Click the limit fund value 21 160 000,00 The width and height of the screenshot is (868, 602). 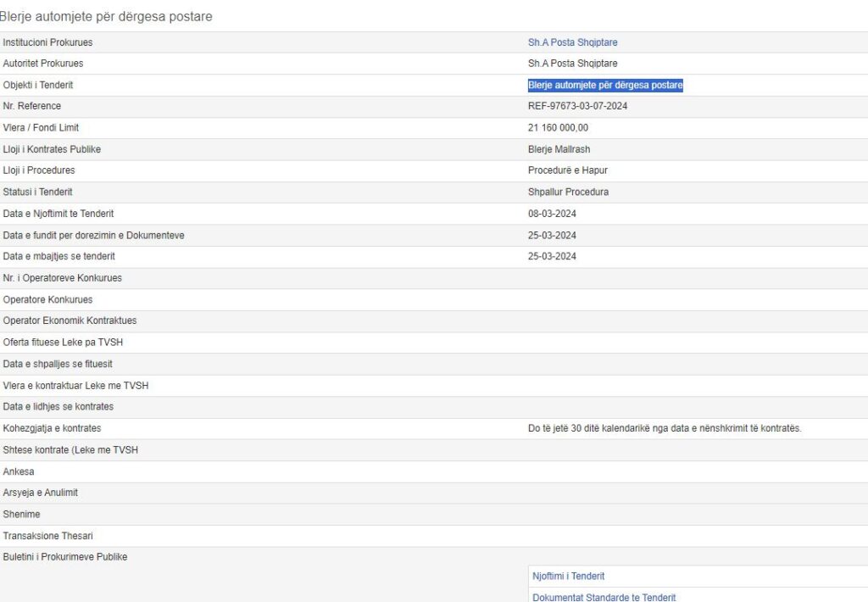point(558,128)
